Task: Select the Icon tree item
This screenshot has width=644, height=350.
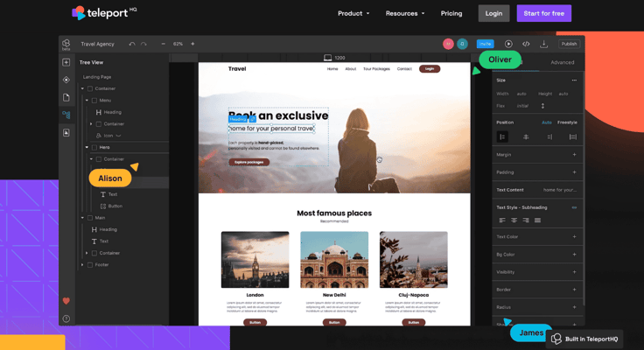Action: coord(108,136)
